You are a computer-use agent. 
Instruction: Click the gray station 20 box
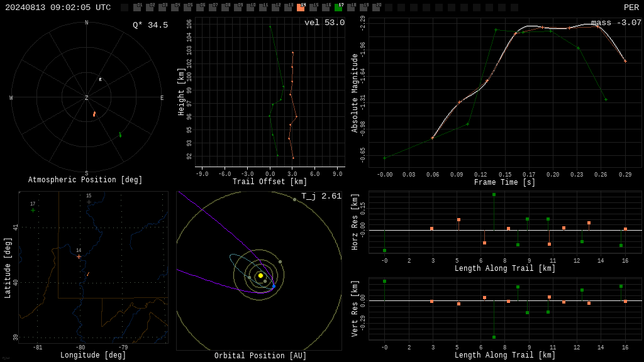[x=376, y=8]
